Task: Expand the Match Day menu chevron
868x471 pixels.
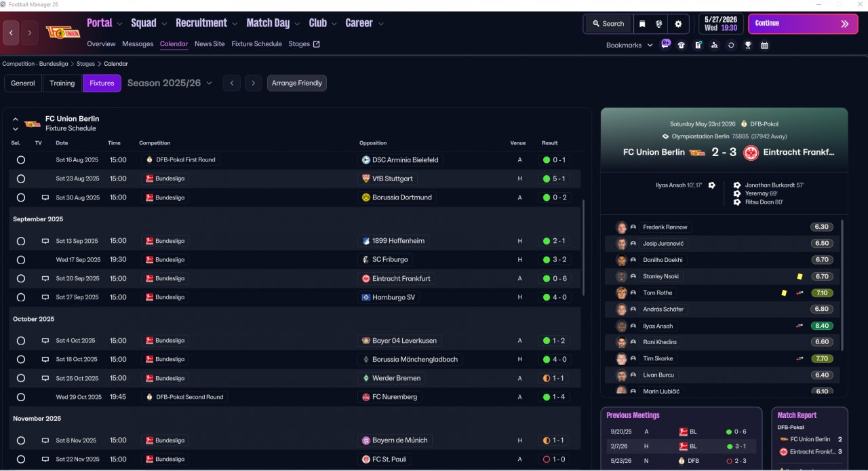Action: (x=297, y=24)
